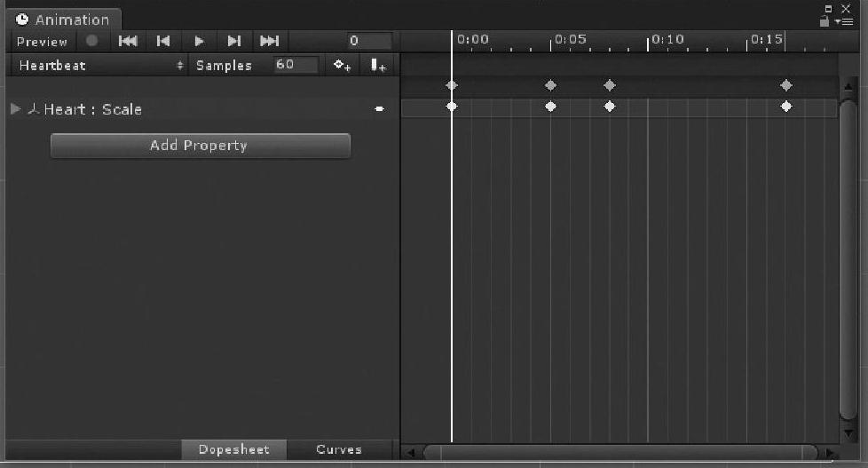The height and width of the screenshot is (468, 868).
Task: Click the 0:10 mark on time ruler
Action: (667, 39)
